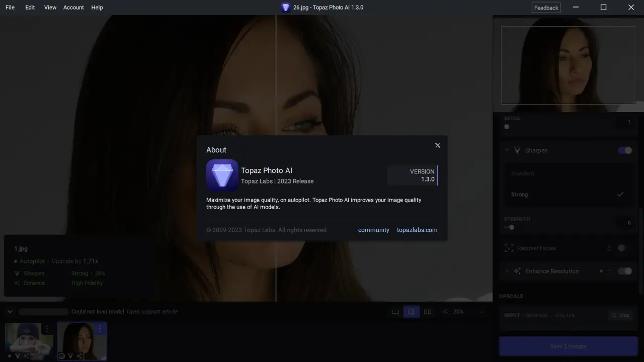The height and width of the screenshot is (362, 644).
Task: Minimize the Topaz Photo AI window
Action: pos(576,8)
